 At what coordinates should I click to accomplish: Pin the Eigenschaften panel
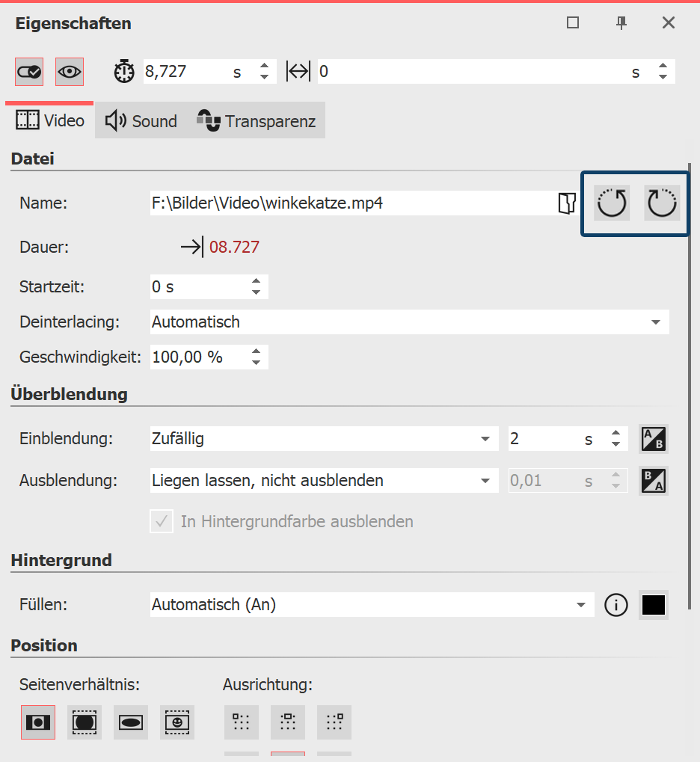[x=621, y=23]
